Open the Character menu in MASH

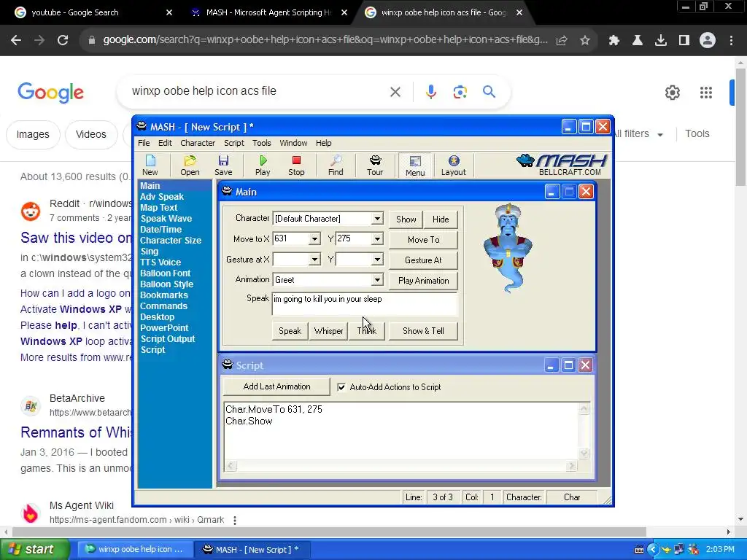[x=198, y=143]
